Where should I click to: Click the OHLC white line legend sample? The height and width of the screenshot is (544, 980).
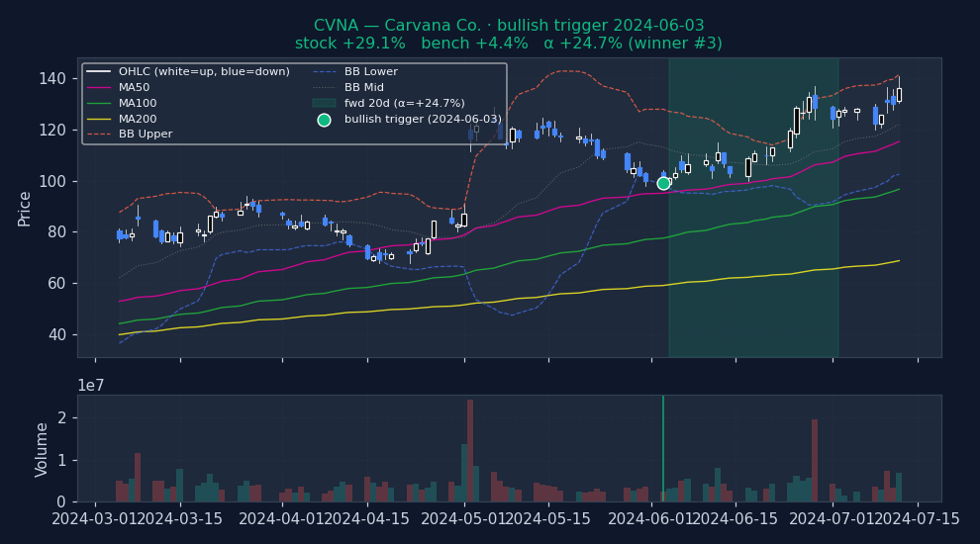click(99, 72)
